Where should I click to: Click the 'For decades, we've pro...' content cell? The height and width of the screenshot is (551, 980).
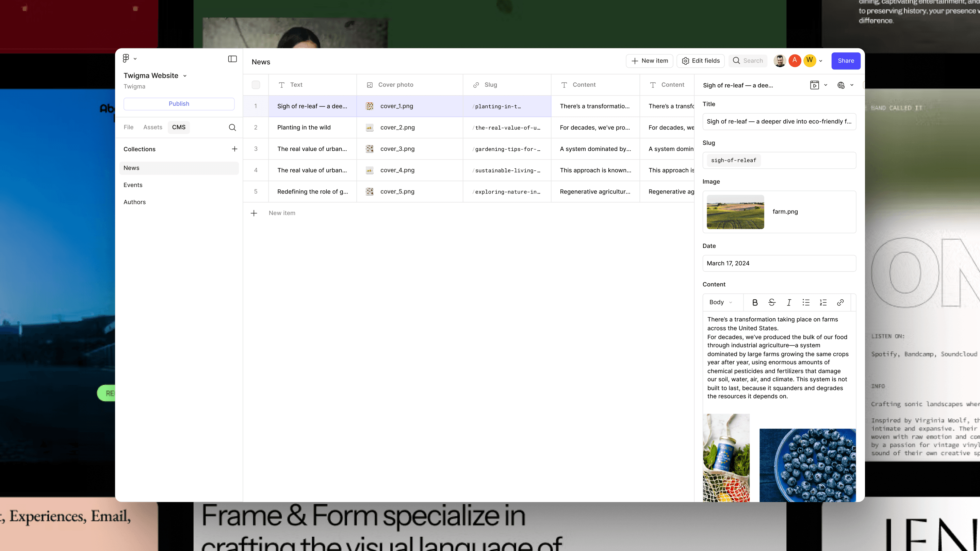(x=595, y=128)
